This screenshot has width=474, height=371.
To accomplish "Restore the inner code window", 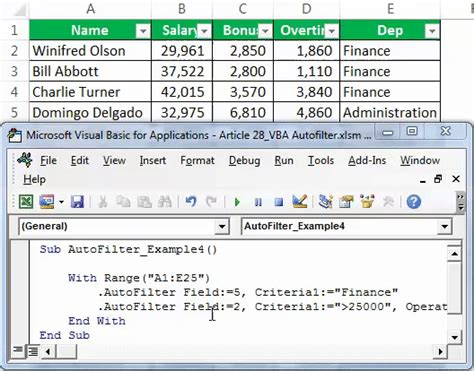I will [438, 179].
